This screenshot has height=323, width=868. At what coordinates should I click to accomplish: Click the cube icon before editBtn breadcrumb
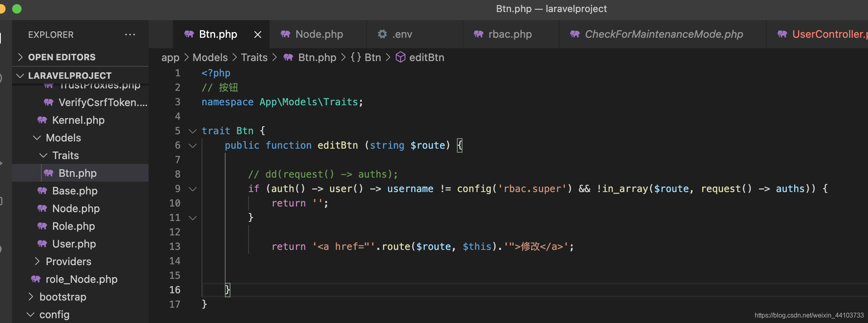coord(400,57)
